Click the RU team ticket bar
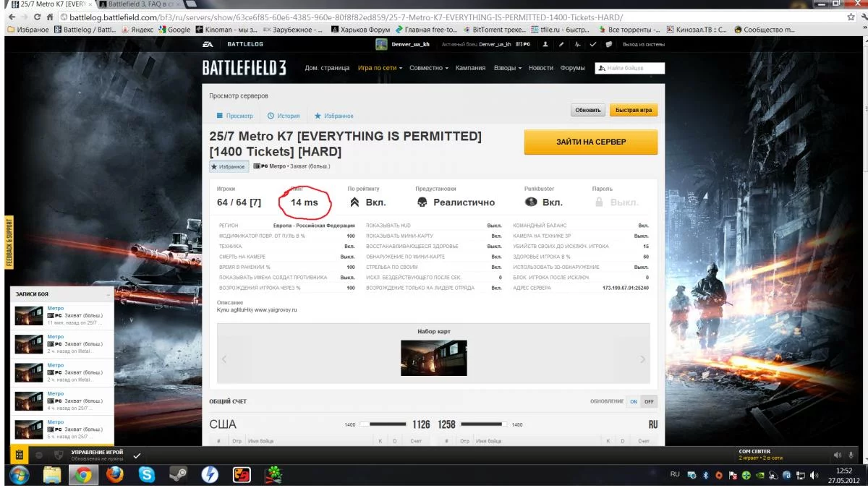 click(x=483, y=424)
